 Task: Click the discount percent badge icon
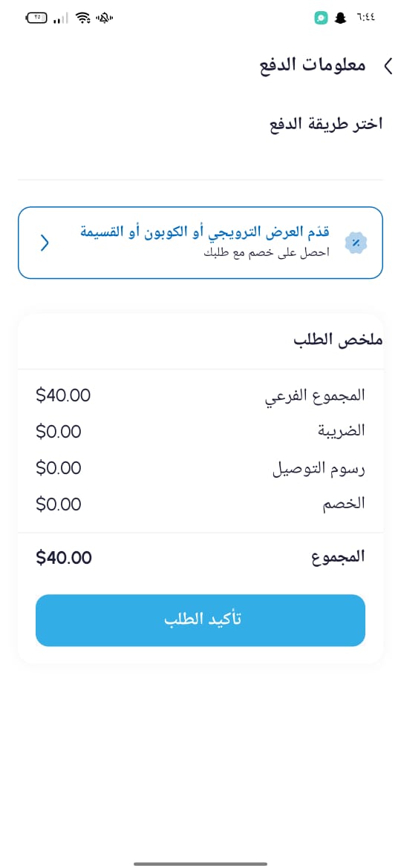click(x=356, y=243)
